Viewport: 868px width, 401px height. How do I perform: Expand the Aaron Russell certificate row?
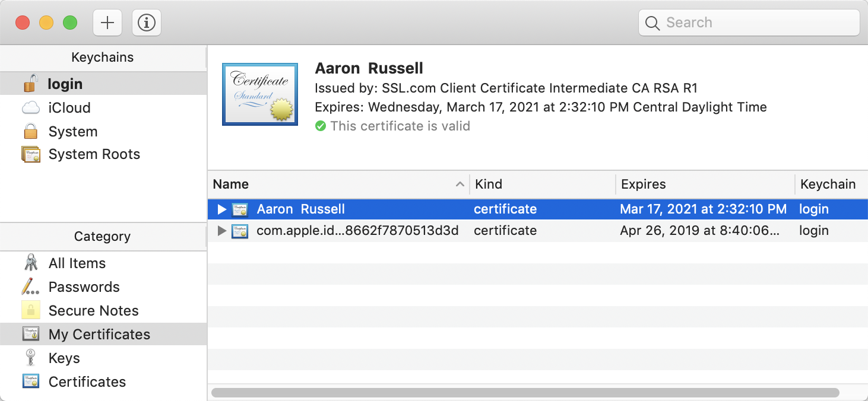click(x=222, y=209)
